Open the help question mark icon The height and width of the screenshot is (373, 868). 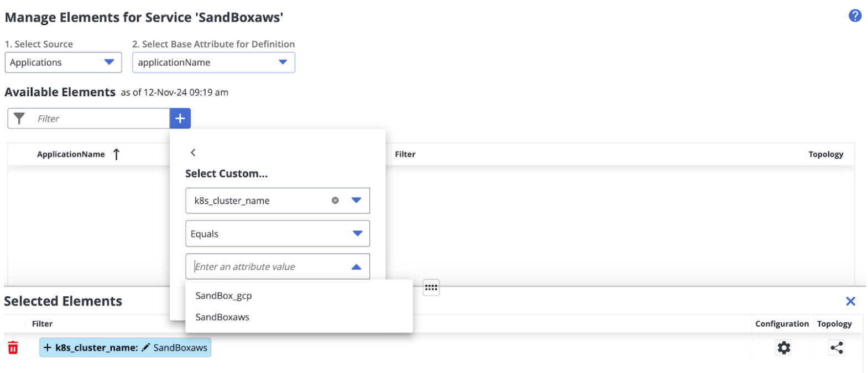[855, 16]
